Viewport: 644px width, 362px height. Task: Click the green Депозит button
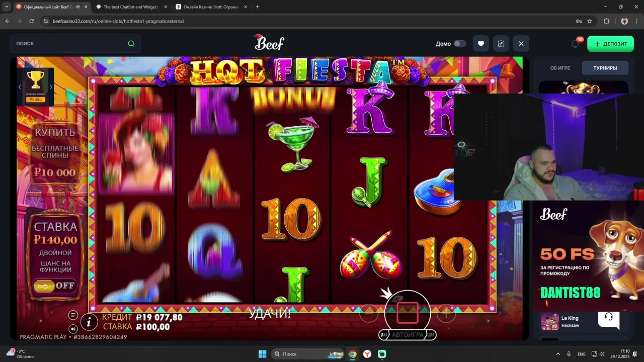pyautogui.click(x=610, y=44)
